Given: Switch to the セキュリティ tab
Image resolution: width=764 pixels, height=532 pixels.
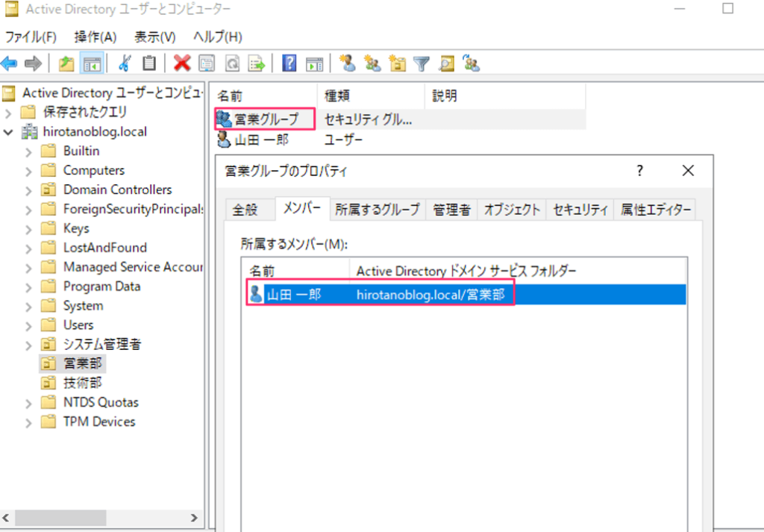Looking at the screenshot, I should [x=580, y=210].
